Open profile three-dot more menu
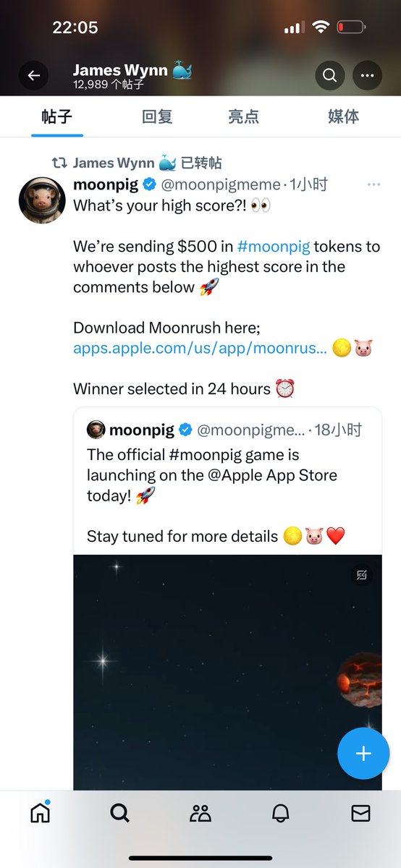 point(367,75)
